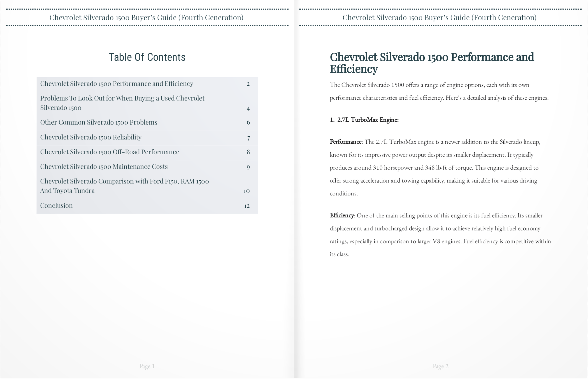Click the large 'Performance and Efficiency' heading on page two
The image size is (588, 379).
pos(432,63)
